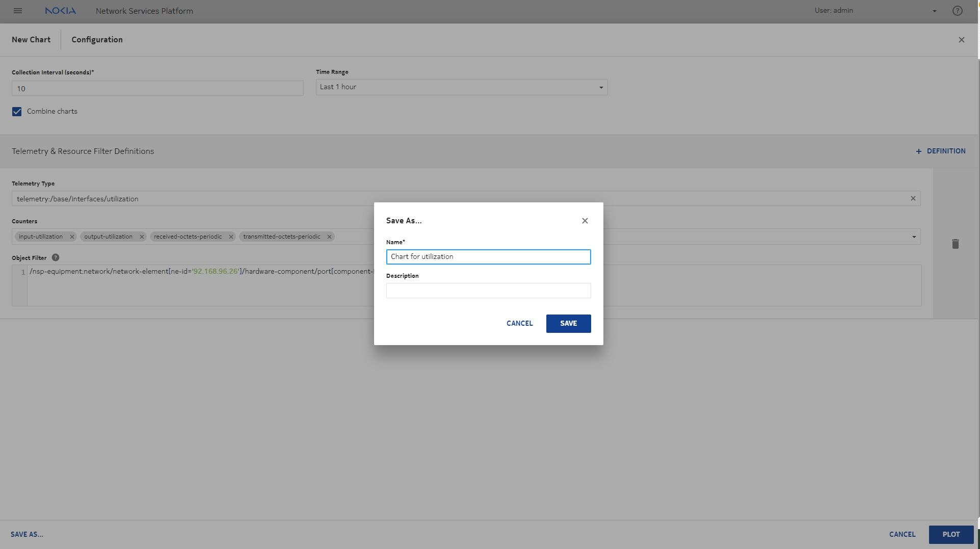
Task: Click the Object Filter help icon
Action: 56,258
